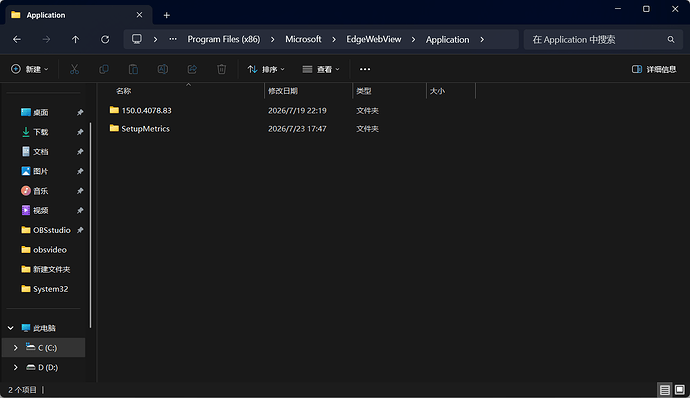Sort by 大小 column header
This screenshot has width=690, height=398.
click(437, 91)
